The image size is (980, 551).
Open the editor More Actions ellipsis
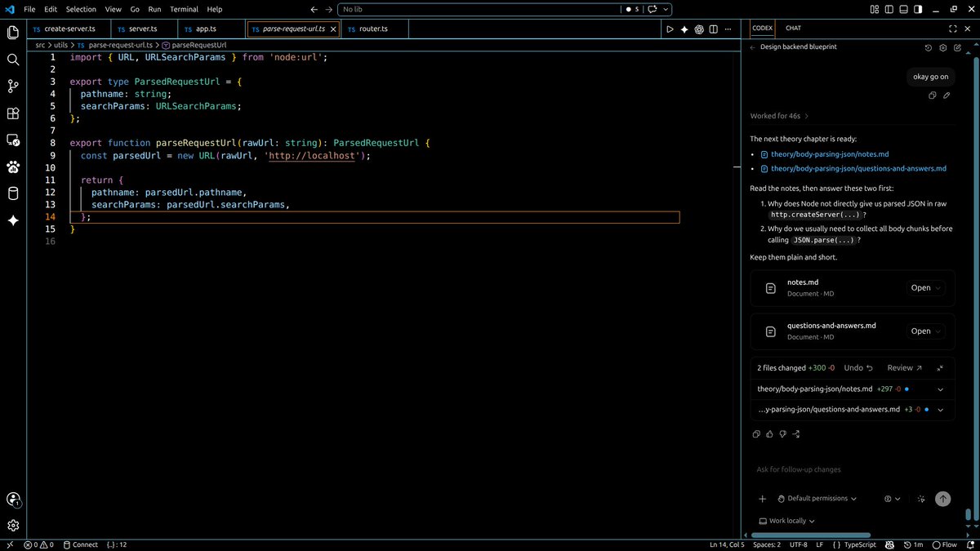click(728, 29)
